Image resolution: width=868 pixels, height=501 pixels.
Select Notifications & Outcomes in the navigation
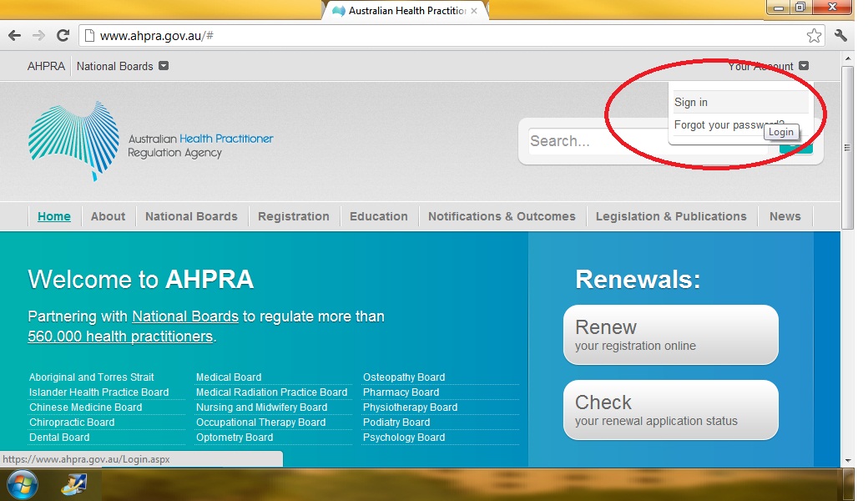coord(502,216)
